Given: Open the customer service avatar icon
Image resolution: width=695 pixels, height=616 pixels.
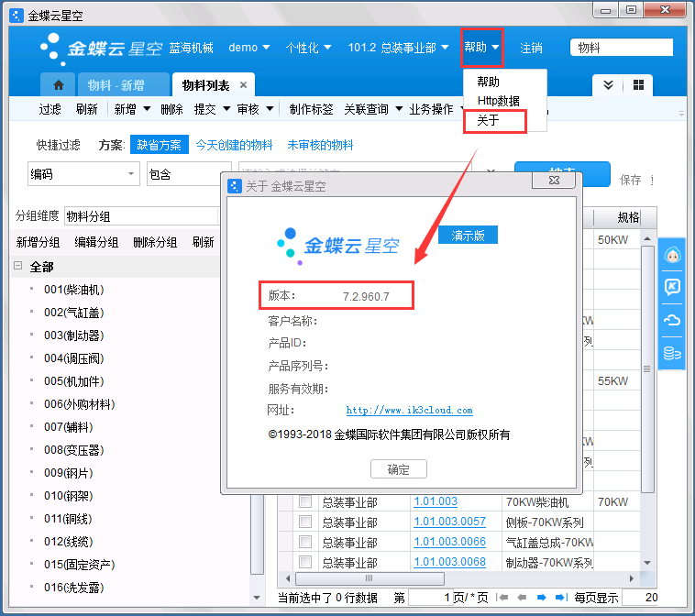Looking at the screenshot, I should [x=672, y=255].
